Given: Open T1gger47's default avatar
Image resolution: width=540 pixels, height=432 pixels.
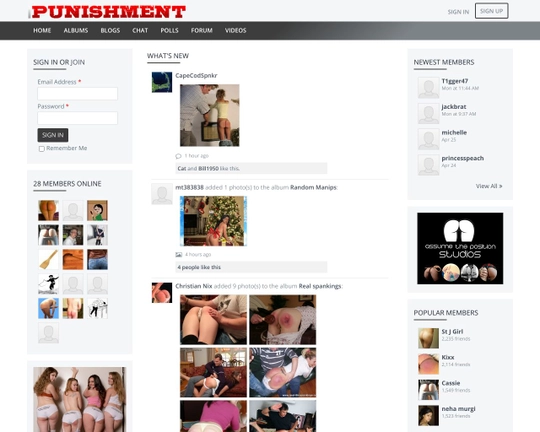Looking at the screenshot, I should (x=428, y=88).
